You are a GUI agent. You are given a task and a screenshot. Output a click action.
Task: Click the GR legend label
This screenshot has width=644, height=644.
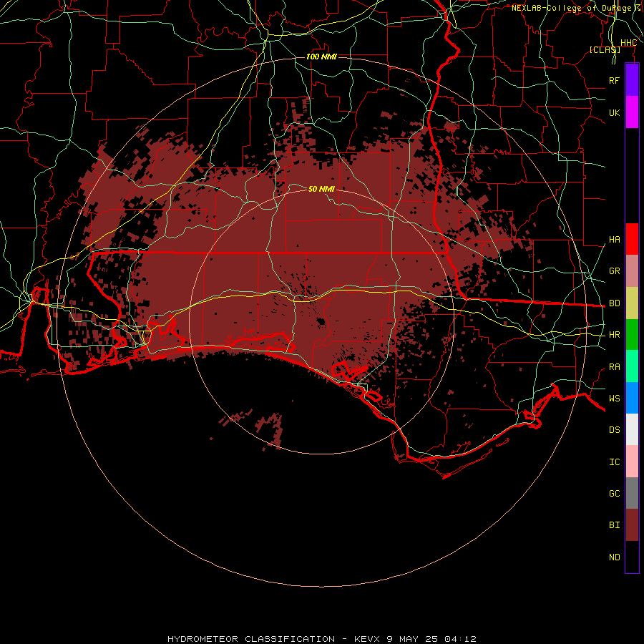point(614,271)
